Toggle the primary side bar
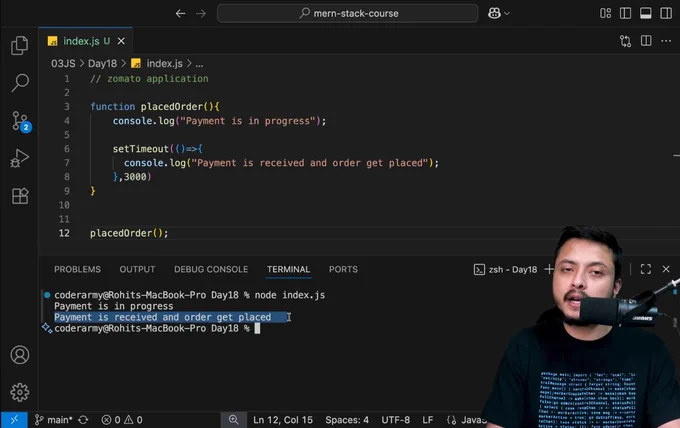680x428 pixels. pos(625,13)
